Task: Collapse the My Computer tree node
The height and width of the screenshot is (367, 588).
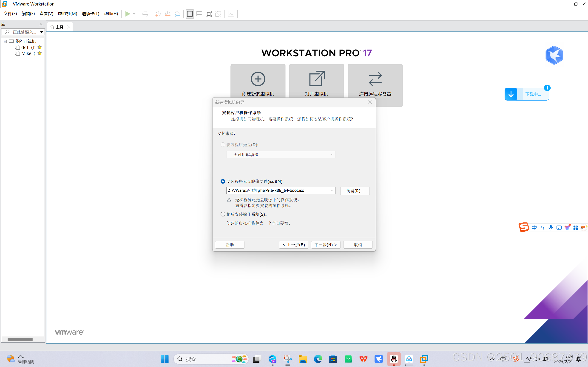Action: click(x=5, y=42)
